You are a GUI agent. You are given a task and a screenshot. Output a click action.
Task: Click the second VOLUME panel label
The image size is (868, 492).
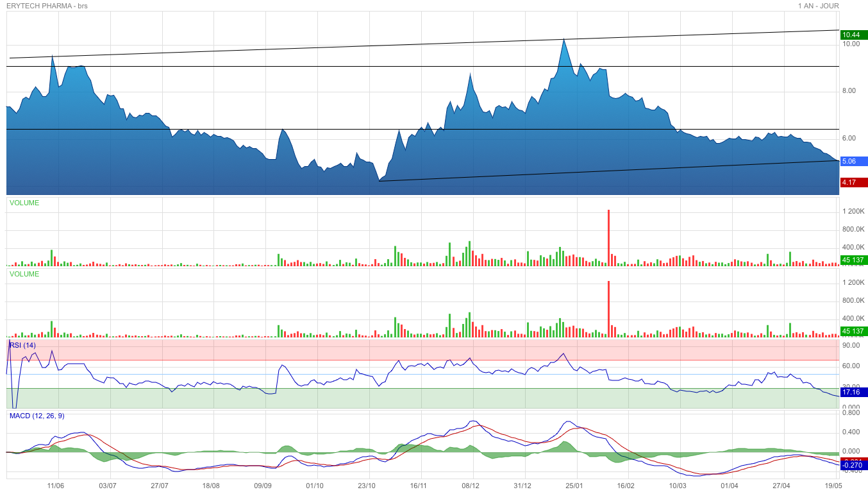click(24, 275)
